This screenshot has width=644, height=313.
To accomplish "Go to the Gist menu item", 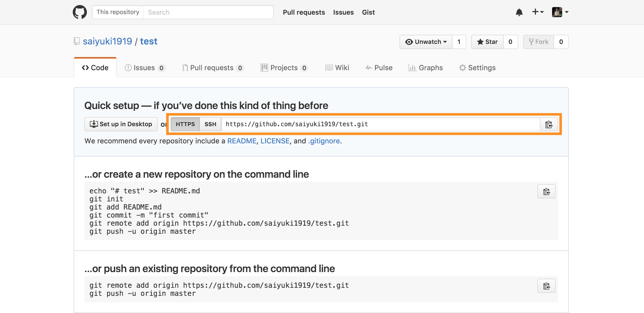I will 368,12.
